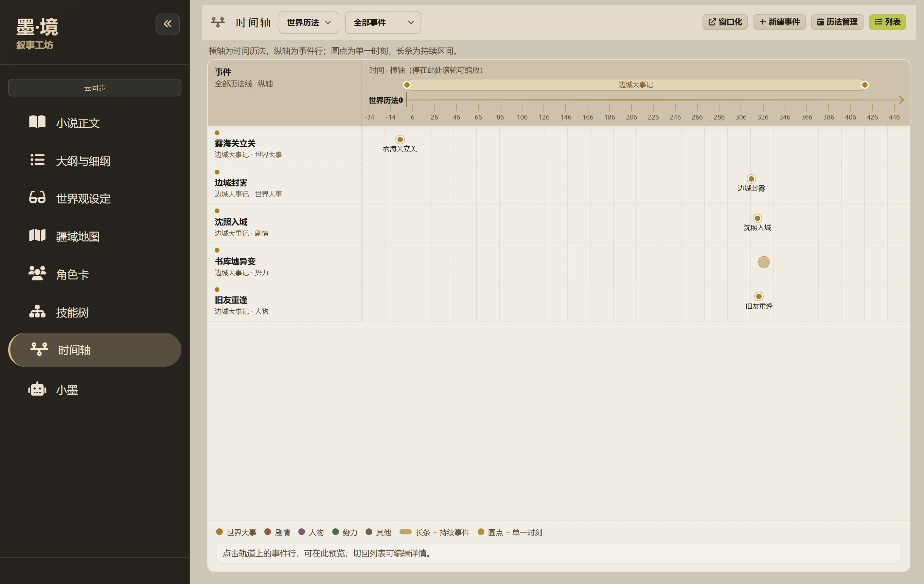Click the 306 tick on time axis
The width and height of the screenshot is (924, 584).
coord(741,117)
